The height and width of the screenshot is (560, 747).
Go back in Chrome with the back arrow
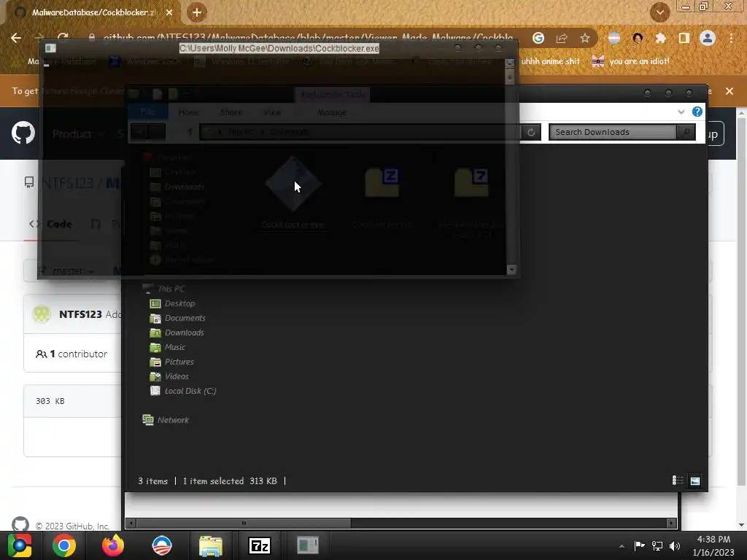(x=16, y=38)
